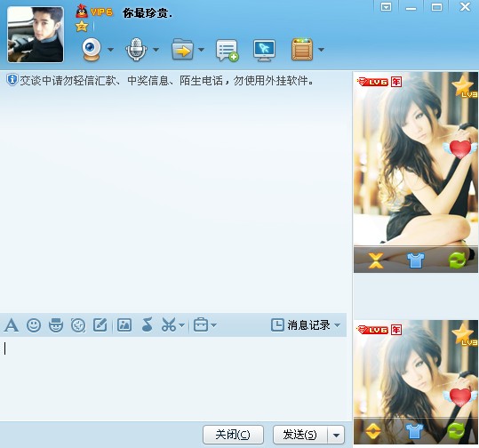The width and height of the screenshot is (479, 448).
Task: Start a video call with the webcam icon
Action: click(x=91, y=49)
